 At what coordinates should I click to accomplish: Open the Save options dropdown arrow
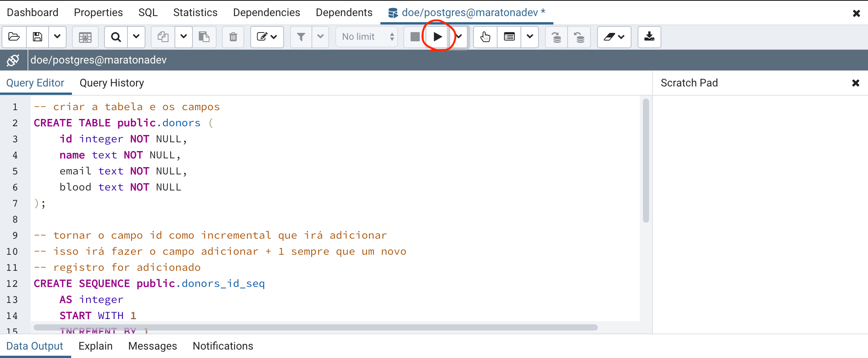[57, 37]
